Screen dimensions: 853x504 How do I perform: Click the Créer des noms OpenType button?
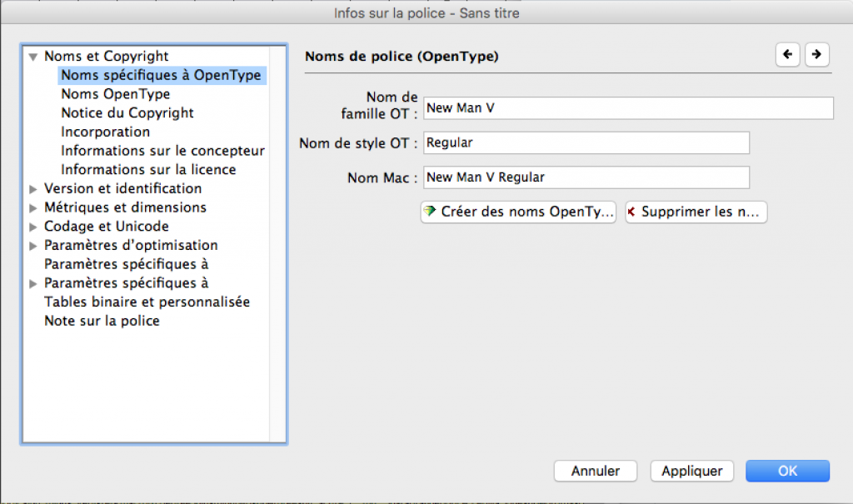tap(518, 212)
